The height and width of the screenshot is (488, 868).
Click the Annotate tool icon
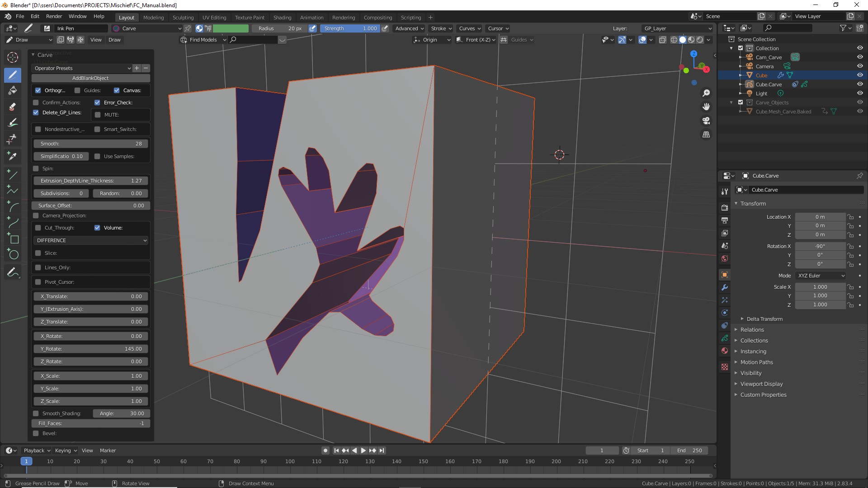(x=13, y=272)
